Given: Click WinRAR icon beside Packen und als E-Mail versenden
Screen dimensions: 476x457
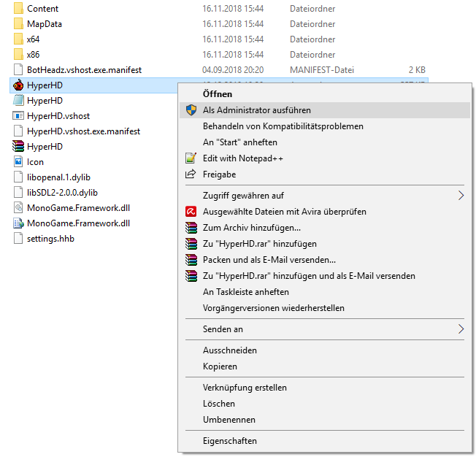Looking at the screenshot, I should click(191, 260).
